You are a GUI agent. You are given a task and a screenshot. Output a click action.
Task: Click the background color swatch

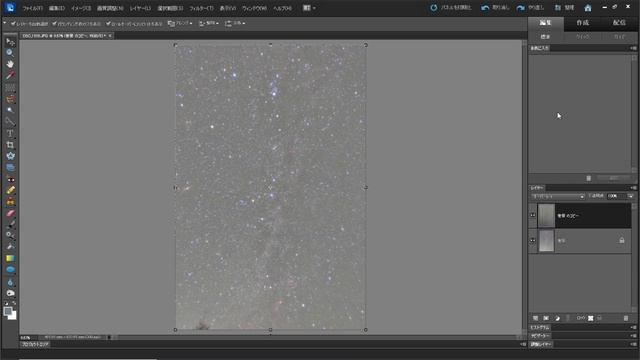(13, 316)
